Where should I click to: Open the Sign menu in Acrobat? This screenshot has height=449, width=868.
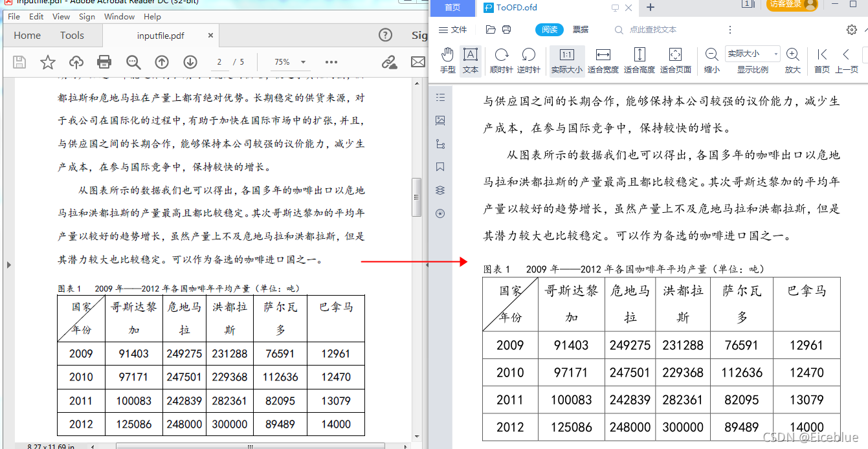click(x=87, y=17)
